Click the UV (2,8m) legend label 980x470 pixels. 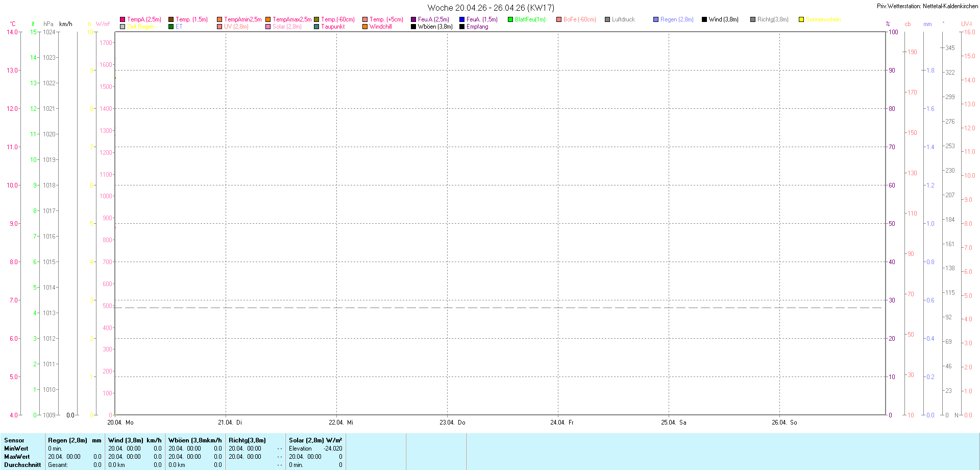pos(236,27)
